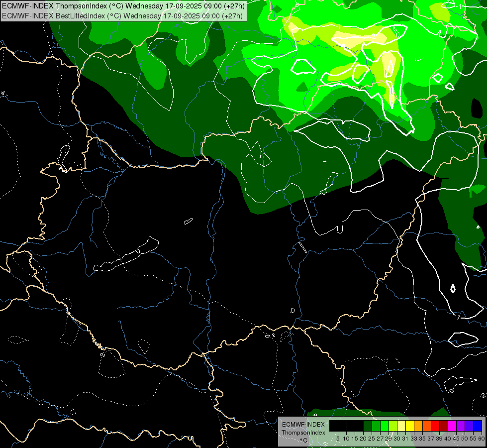
Task: Click the legend scale value 31
Action: point(405,439)
